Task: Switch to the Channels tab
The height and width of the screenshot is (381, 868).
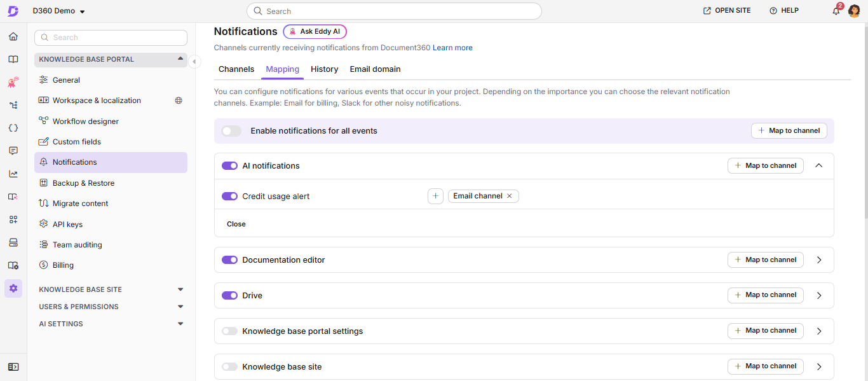Action: (236, 69)
